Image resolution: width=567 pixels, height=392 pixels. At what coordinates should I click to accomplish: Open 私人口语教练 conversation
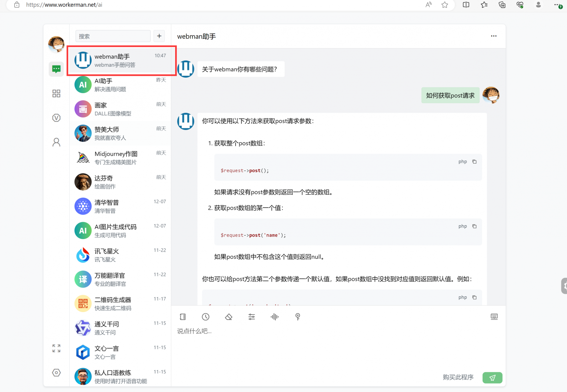click(x=120, y=377)
